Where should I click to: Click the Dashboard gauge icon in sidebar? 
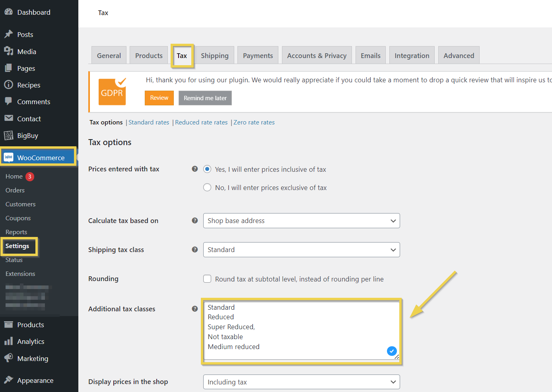(8, 12)
